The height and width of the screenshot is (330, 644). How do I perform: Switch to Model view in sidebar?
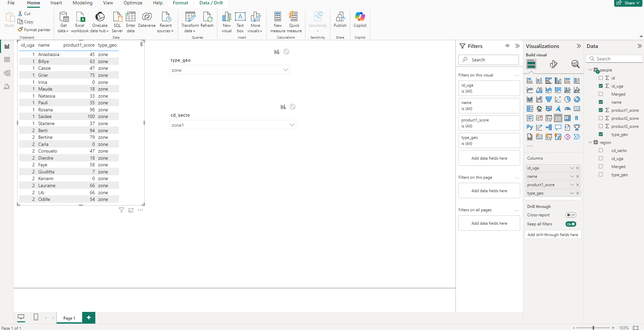point(7,73)
